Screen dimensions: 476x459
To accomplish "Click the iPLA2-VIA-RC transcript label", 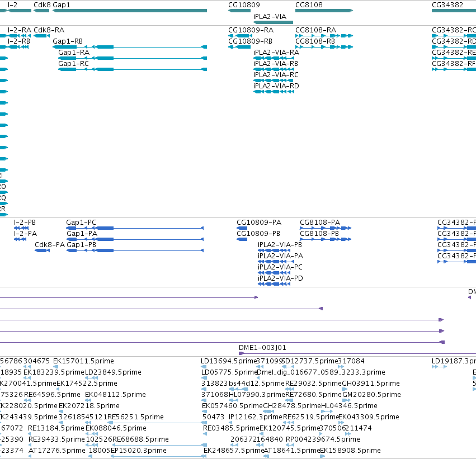I will [x=276, y=75].
